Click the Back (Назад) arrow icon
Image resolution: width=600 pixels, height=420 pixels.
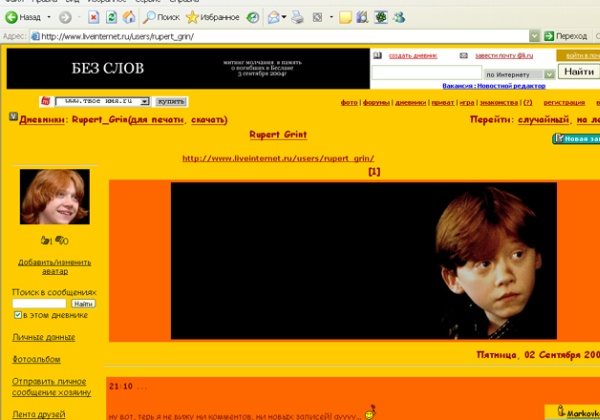click(11, 17)
